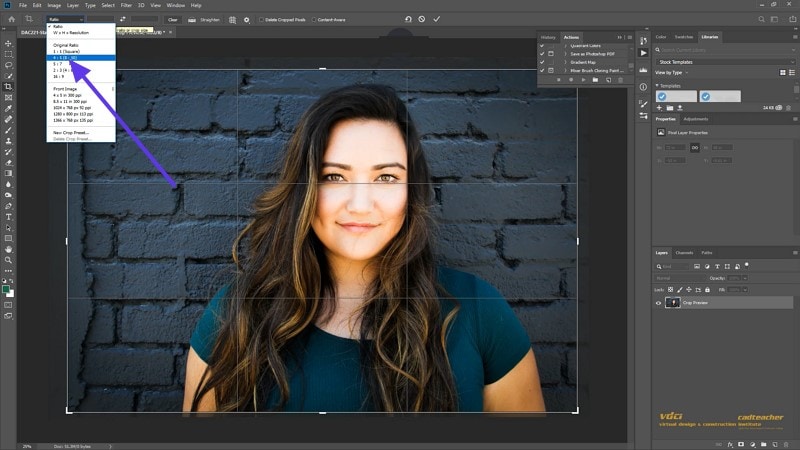
Task: Lock all layer attributes with the padlock icon
Action: click(708, 290)
